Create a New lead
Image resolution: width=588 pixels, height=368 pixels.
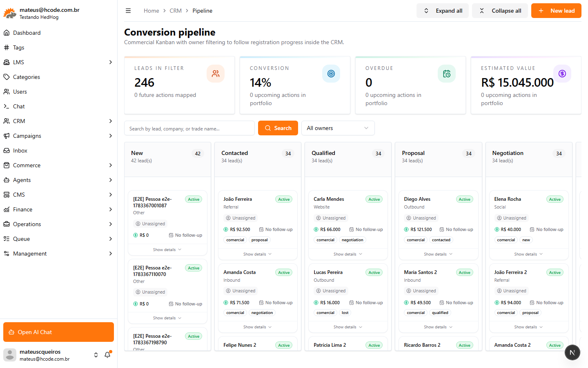(556, 11)
